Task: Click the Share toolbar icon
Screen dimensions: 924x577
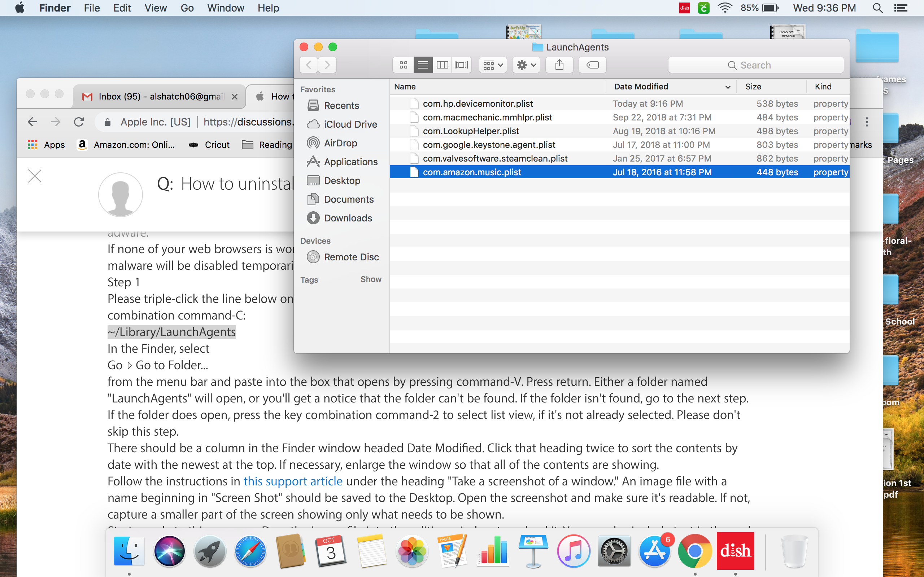Action: pyautogui.click(x=559, y=65)
